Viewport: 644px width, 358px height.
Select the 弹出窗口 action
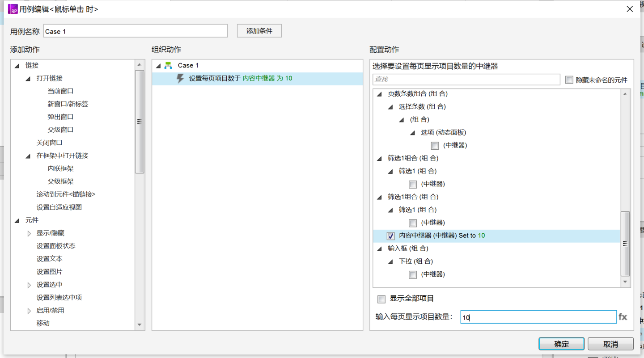coord(60,117)
